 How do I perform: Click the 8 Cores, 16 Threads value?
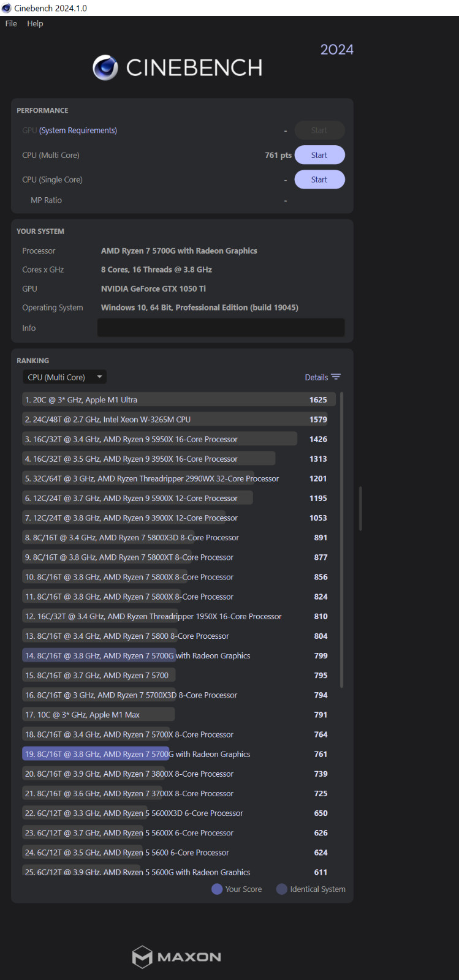click(x=156, y=269)
